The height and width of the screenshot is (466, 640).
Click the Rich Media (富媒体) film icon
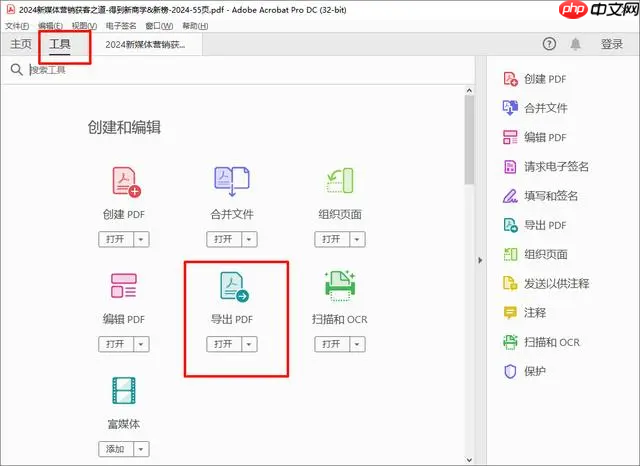[x=124, y=391]
